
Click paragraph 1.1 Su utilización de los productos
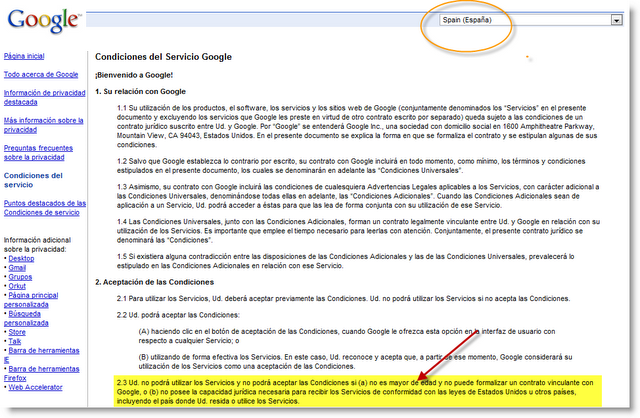pyautogui.click(x=357, y=126)
